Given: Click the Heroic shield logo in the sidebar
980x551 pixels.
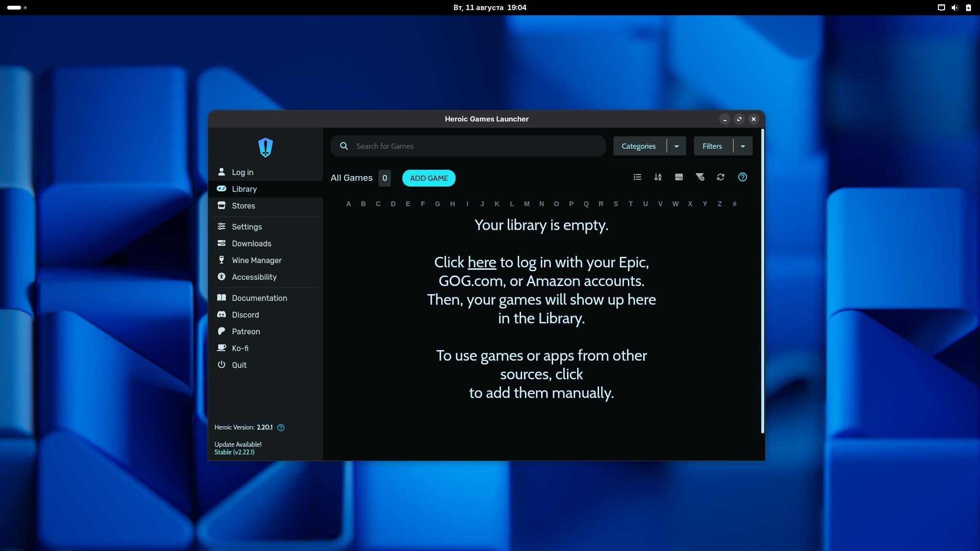Looking at the screenshot, I should click(x=266, y=147).
